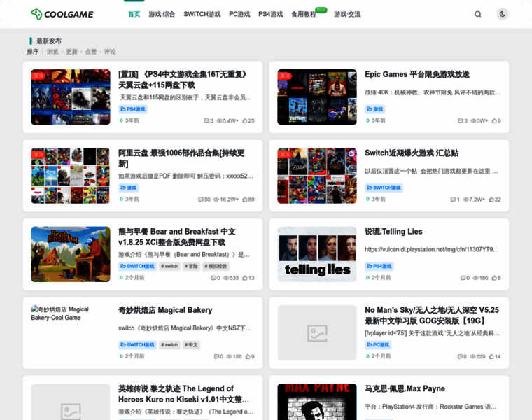
Task: Sort posts by 评论
Action: click(x=110, y=52)
